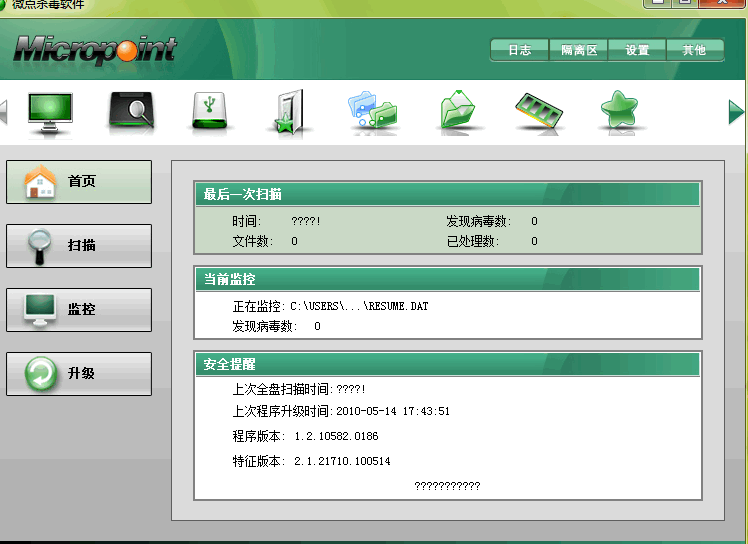The width and height of the screenshot is (748, 544).
Task: Click program version 1.2.10582.0186
Action: click(336, 436)
